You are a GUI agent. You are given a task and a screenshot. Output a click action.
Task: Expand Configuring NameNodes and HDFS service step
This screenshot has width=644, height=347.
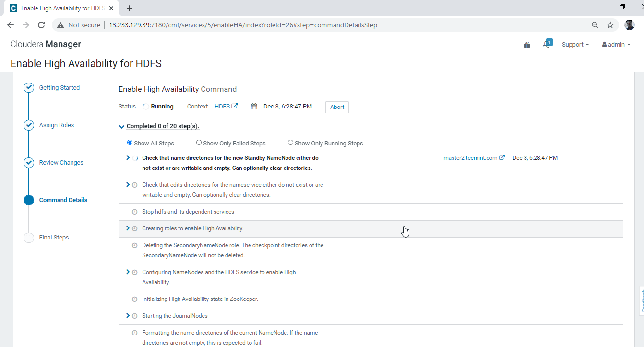click(x=128, y=272)
